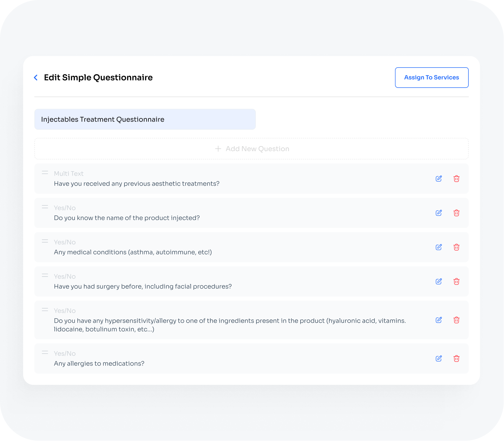Viewport: 504px width, 441px height.
Task: Grab the drag handle of the surgery question
Action: [45, 275]
